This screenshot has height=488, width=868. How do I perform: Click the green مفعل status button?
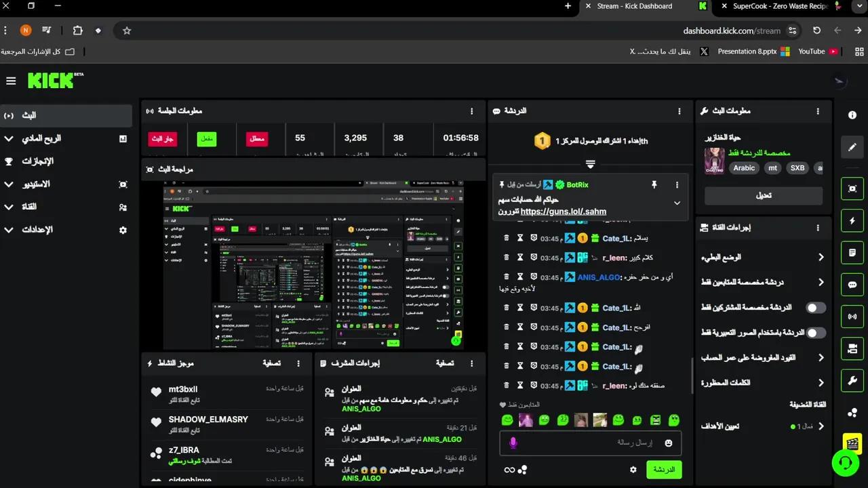[x=207, y=139]
